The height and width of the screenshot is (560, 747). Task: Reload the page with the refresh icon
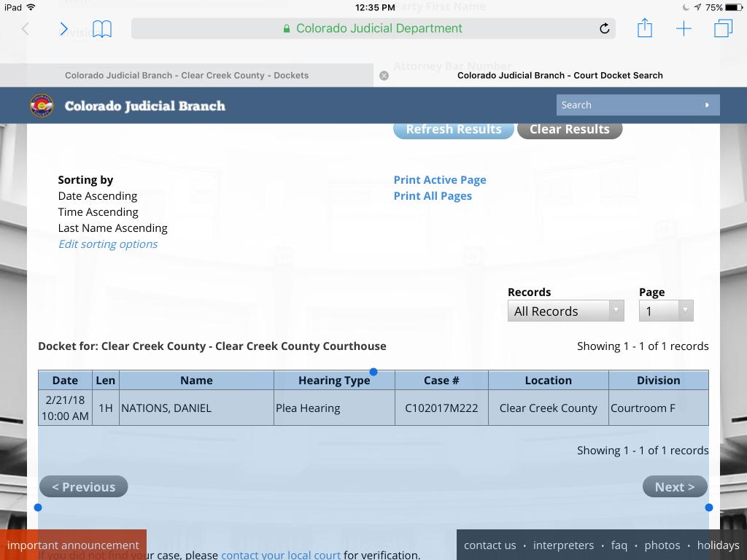(x=604, y=28)
